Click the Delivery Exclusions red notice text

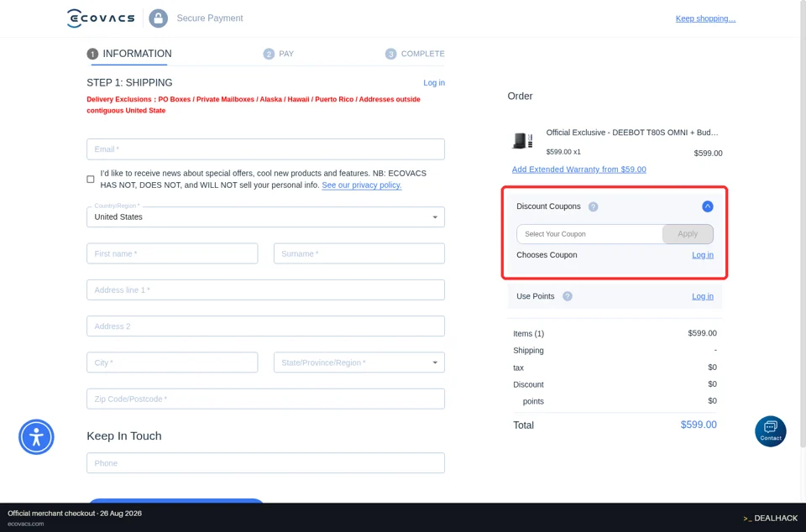[254, 105]
